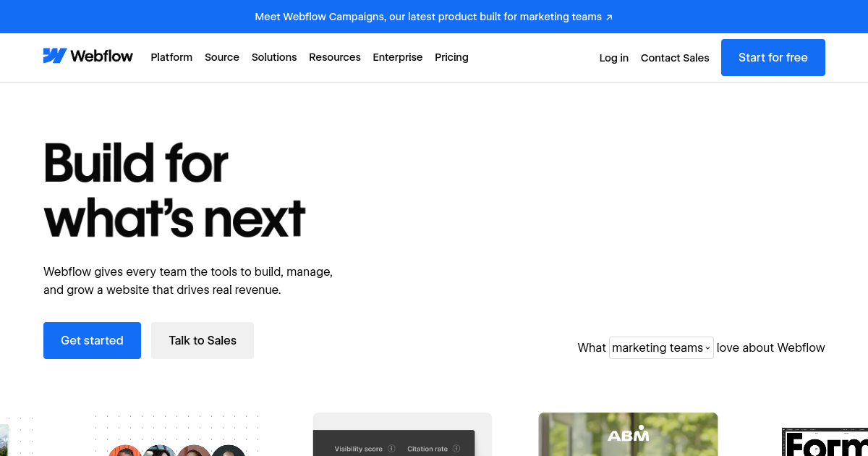The image size is (868, 456).
Task: Open the Webflow Campaigns announcement banner link
Action: click(x=434, y=17)
